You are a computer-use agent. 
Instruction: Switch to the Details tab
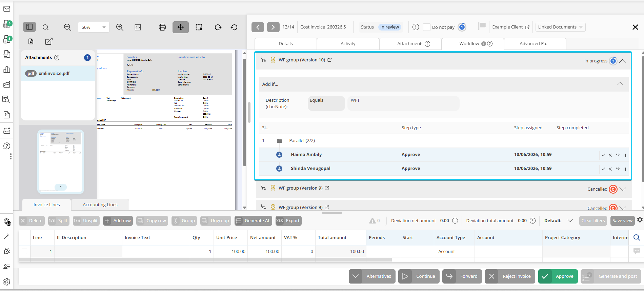pos(286,43)
